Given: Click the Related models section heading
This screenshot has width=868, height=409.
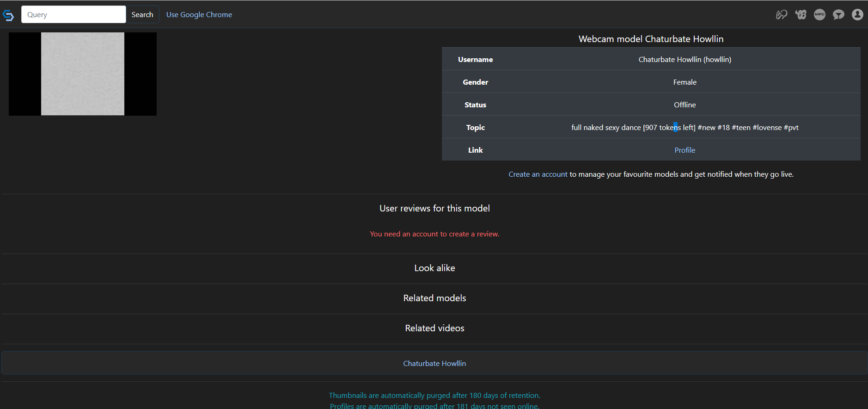Looking at the screenshot, I should coord(434,298).
